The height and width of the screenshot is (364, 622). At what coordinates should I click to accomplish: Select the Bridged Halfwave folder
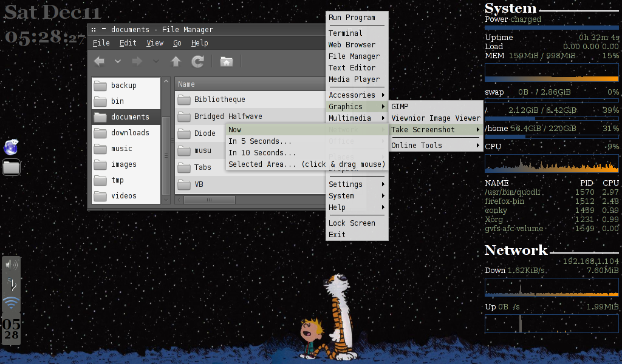coord(250,116)
